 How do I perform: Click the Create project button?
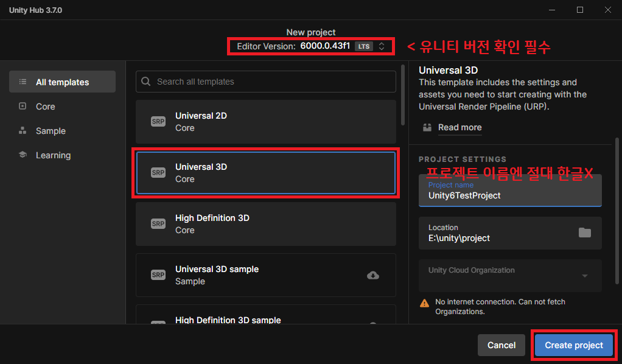pos(573,345)
